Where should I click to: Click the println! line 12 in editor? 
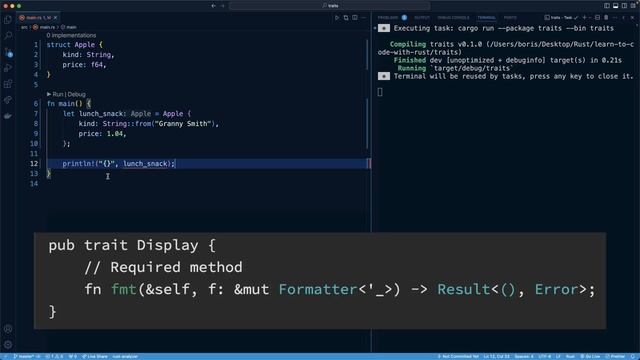(119, 164)
